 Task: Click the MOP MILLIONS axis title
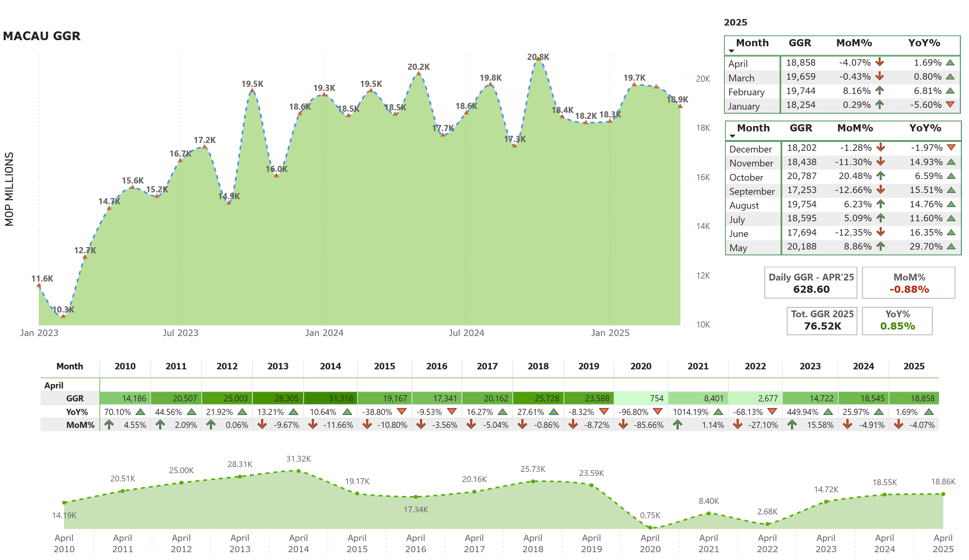pos(9,189)
